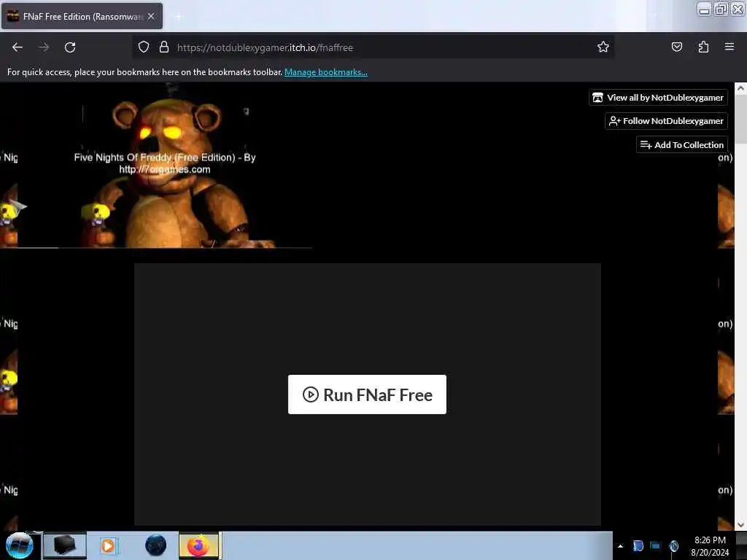Viewport: 747px width, 560px height.
Task: Open a new tab with plus
Action: pos(178,17)
